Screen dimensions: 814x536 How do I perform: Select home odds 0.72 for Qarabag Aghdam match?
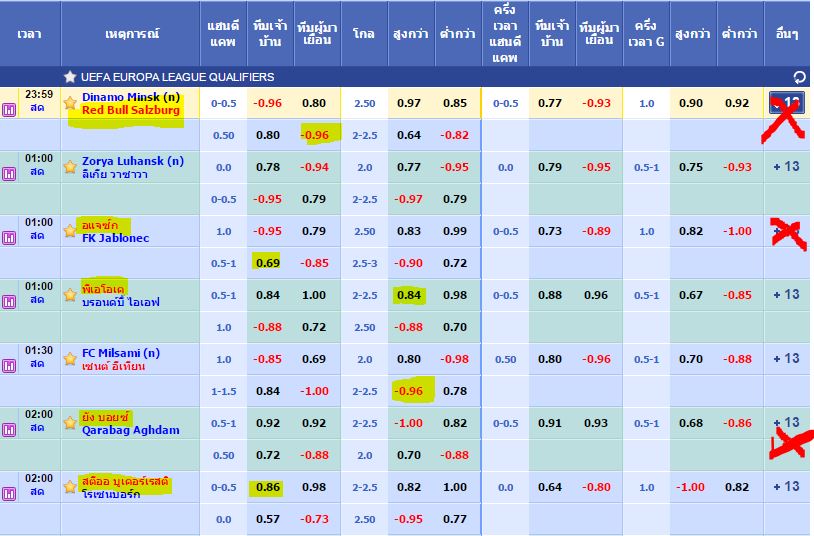pyautogui.click(x=268, y=455)
